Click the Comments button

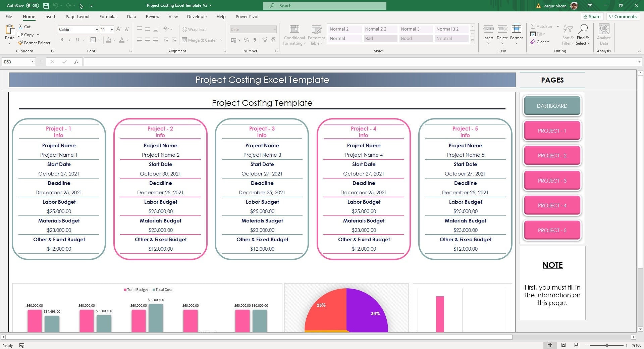point(623,16)
